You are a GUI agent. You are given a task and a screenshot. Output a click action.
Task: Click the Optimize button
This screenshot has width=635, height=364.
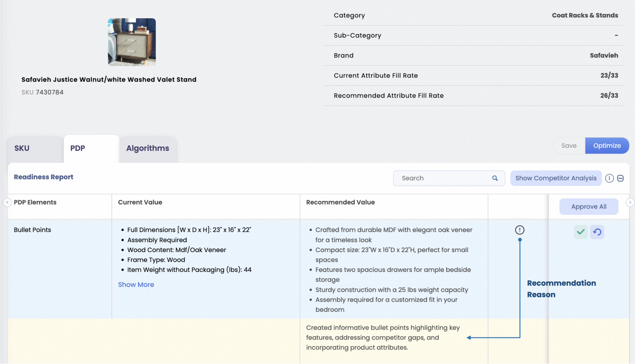pos(607,146)
